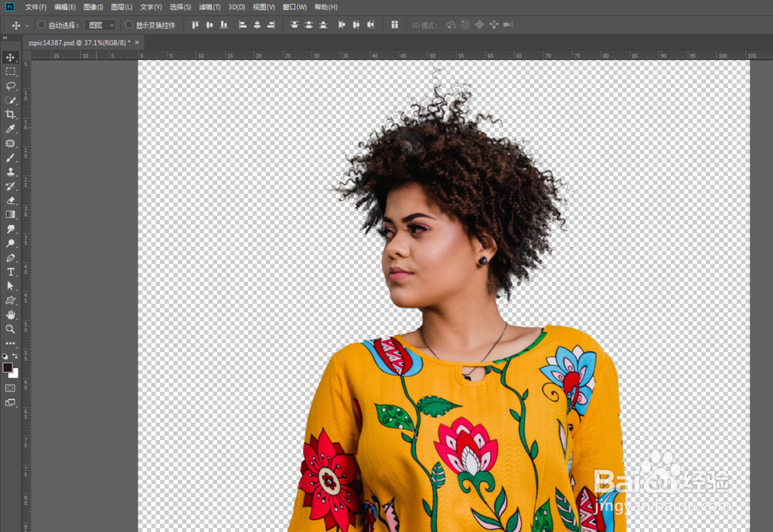This screenshot has height=532, width=773.
Task: Select the Brush tool
Action: (10, 158)
